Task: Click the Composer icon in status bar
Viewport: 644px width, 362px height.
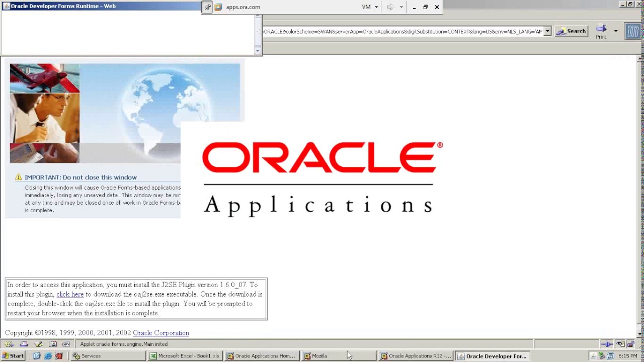Action: 38,344
